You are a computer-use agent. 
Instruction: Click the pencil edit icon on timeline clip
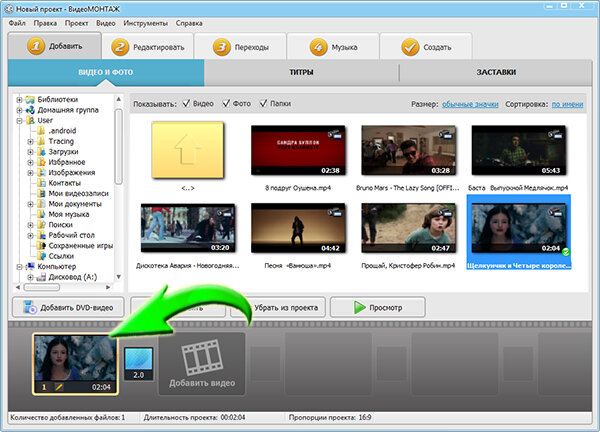[x=59, y=387]
